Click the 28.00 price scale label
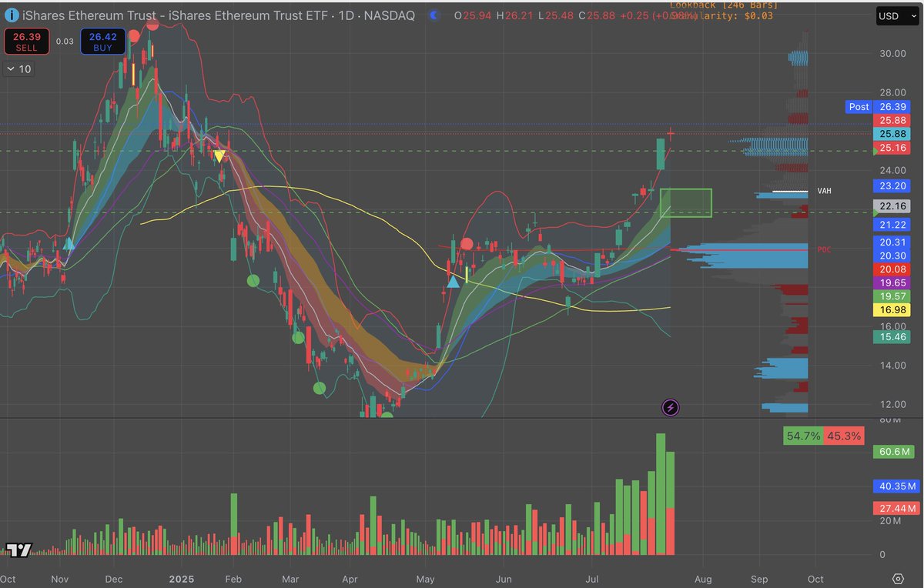 coord(893,92)
